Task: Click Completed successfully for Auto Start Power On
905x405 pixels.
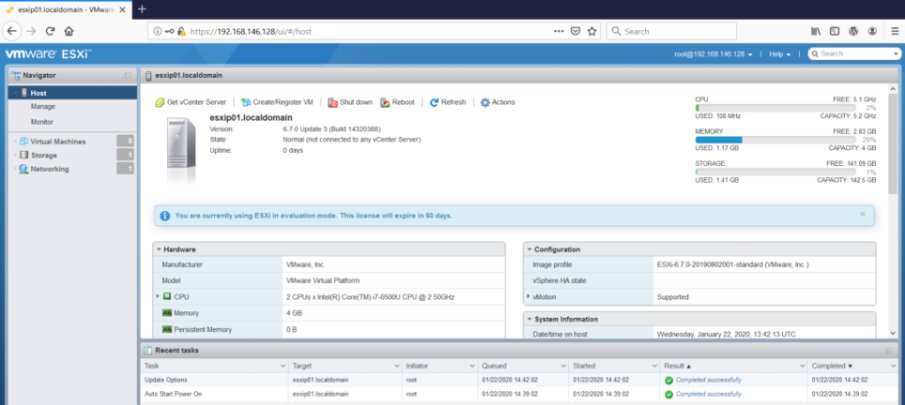Action: pyautogui.click(x=708, y=394)
